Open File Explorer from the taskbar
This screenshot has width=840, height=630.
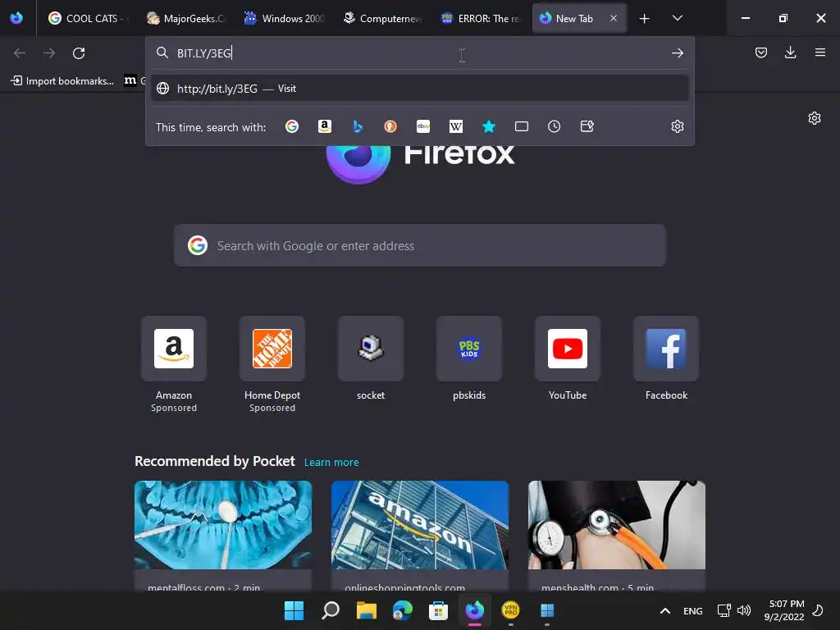click(367, 610)
